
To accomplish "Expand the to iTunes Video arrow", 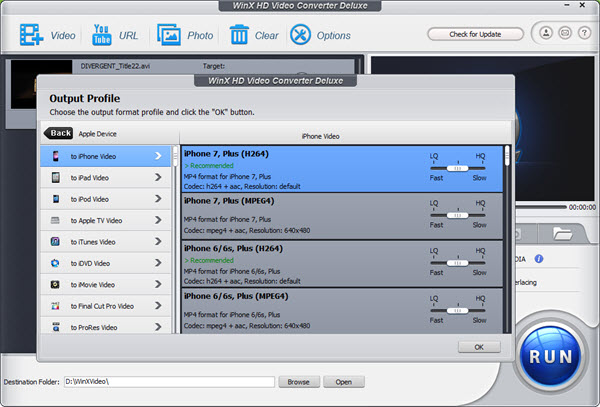I will point(158,242).
